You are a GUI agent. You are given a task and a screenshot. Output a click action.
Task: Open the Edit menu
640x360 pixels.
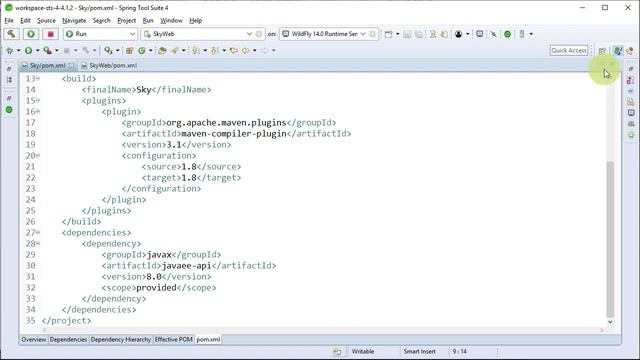25,20
